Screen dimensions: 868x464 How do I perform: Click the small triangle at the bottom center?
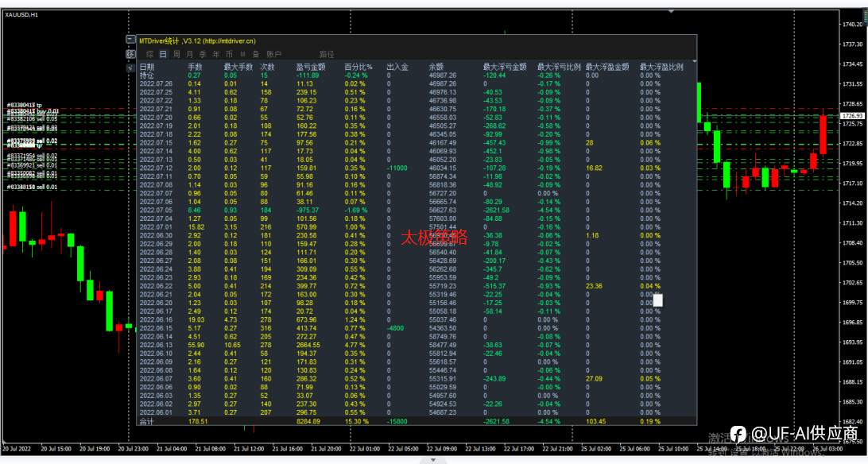pos(433,459)
